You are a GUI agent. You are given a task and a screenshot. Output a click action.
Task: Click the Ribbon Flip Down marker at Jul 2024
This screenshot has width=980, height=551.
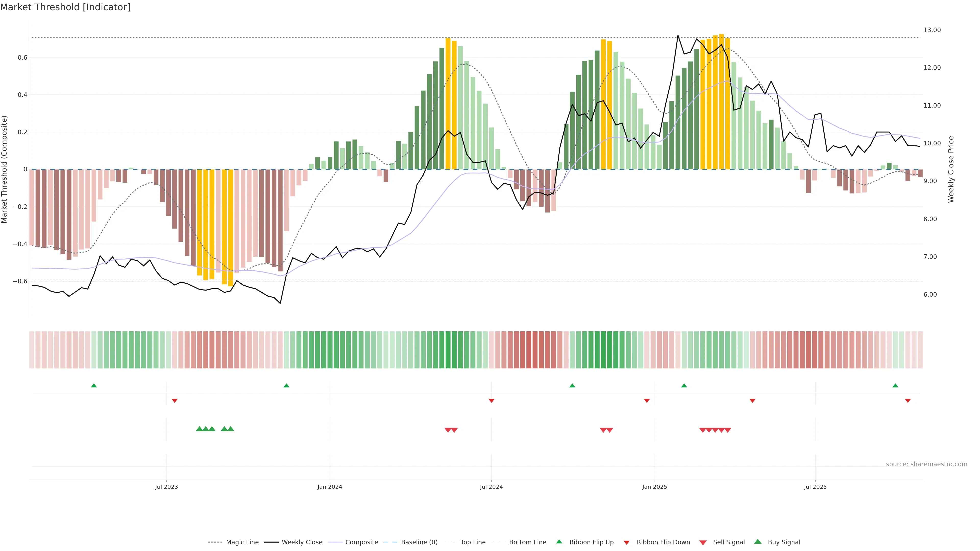[x=492, y=401]
